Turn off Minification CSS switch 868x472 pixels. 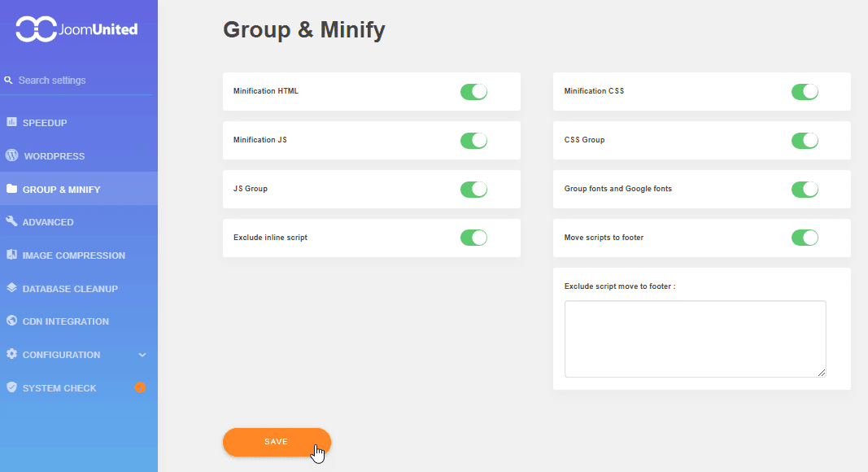pyautogui.click(x=805, y=91)
